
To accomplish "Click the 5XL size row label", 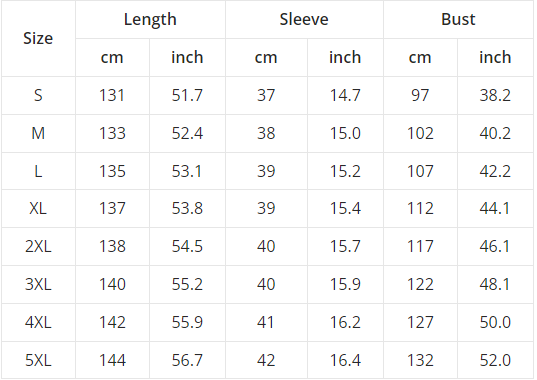I will pos(38,360).
